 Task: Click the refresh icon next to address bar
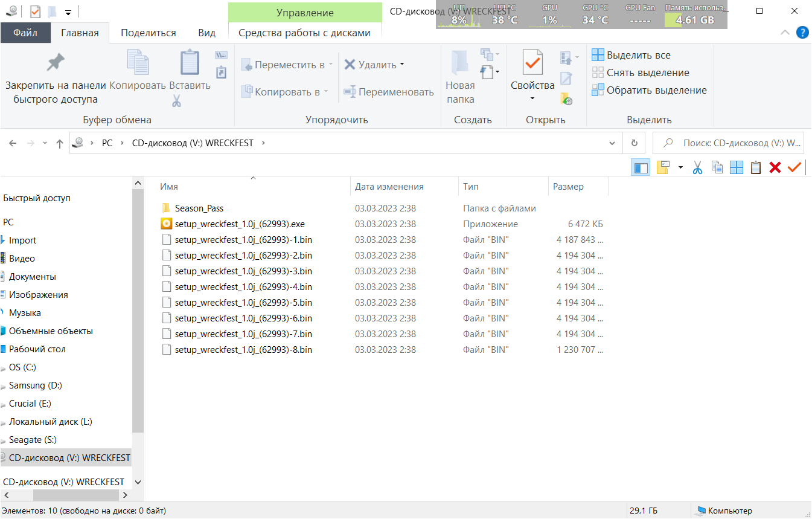(x=634, y=143)
